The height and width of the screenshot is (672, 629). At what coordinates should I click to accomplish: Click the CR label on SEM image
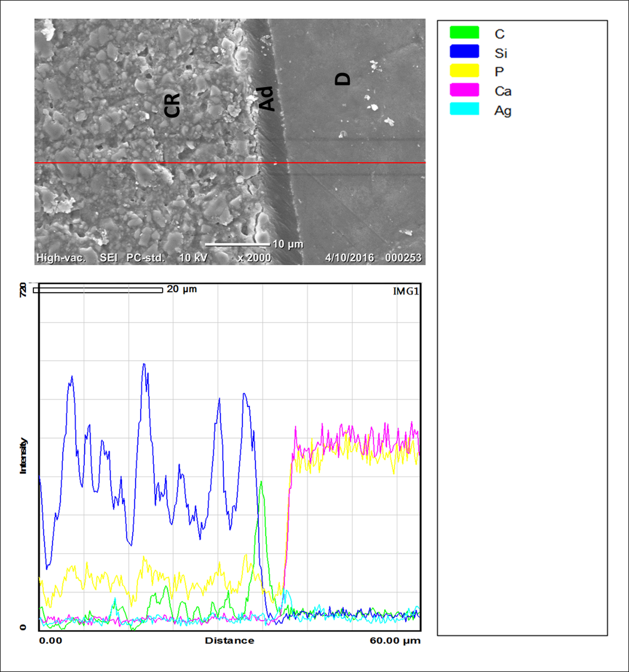coord(172,105)
